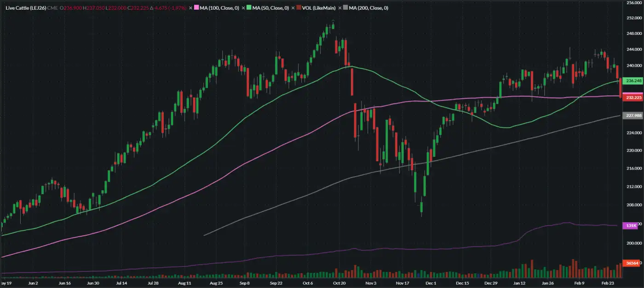Click the pink MA 100 color swatch

(196, 8)
